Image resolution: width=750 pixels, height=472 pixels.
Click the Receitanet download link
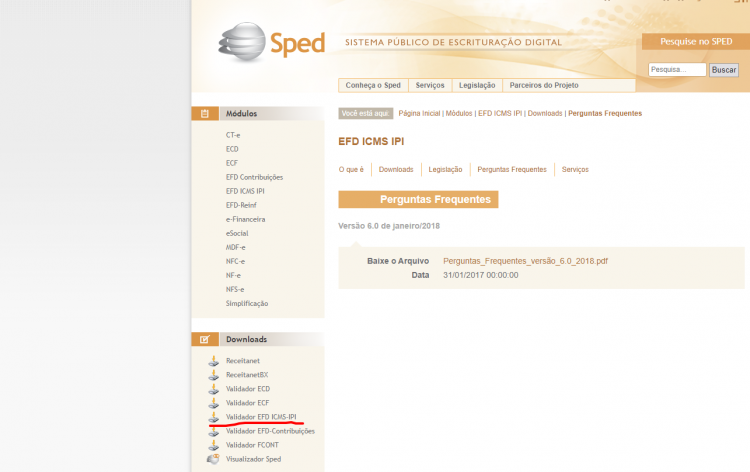coord(243,361)
